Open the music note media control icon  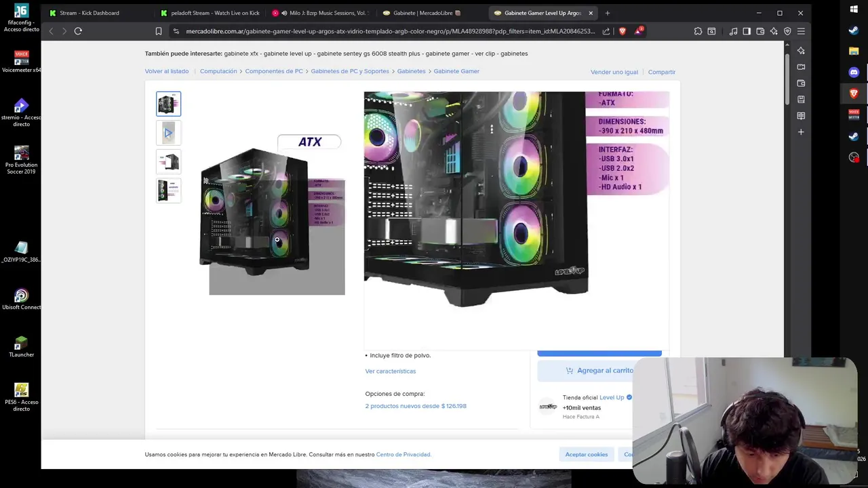click(x=733, y=31)
